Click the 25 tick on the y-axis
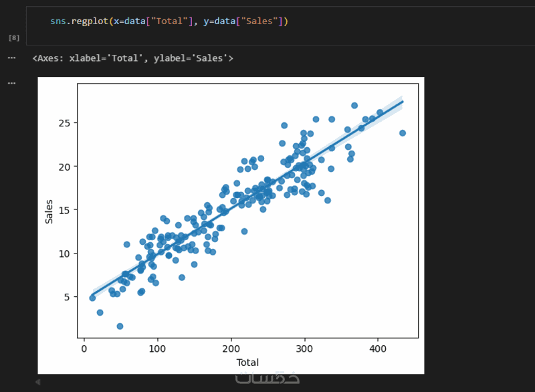This screenshot has width=535, height=392. tap(64, 123)
